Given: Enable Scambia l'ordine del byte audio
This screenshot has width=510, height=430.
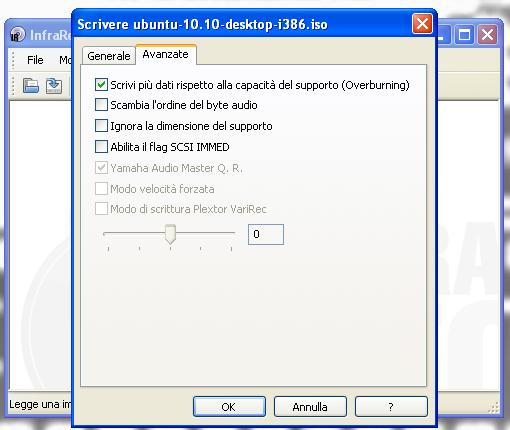Looking at the screenshot, I should [101, 105].
